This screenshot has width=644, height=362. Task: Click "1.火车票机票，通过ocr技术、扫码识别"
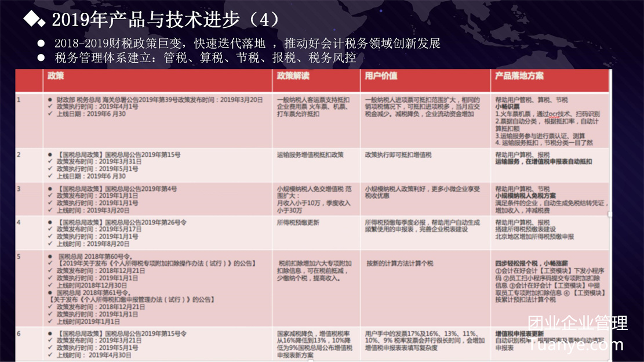click(x=547, y=114)
